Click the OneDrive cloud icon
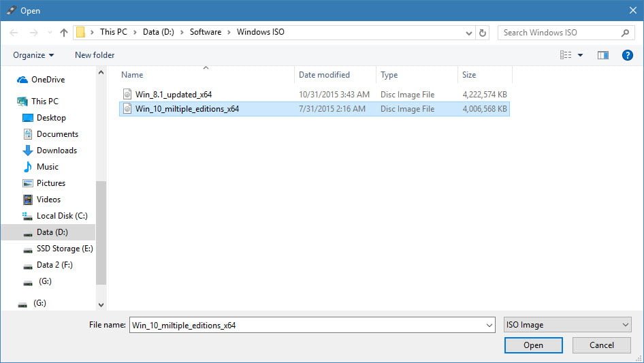This screenshot has height=363, width=644. pyautogui.click(x=22, y=80)
